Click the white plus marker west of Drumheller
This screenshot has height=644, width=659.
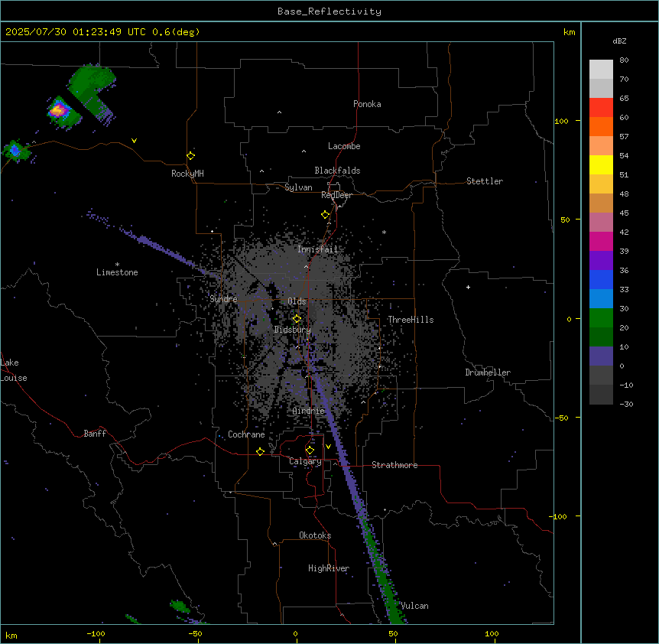(x=468, y=287)
